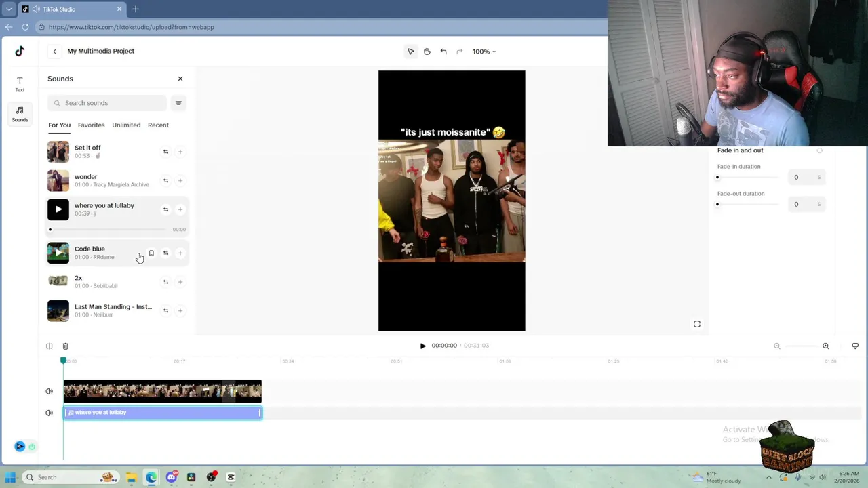Screen dimensions: 868x488
Task: Open a new browser tab
Action: pos(136,9)
